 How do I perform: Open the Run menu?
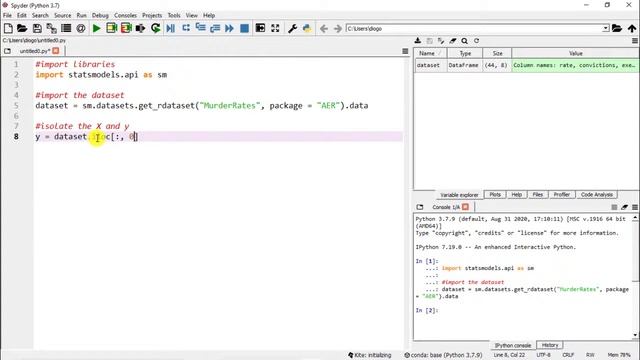point(82,15)
